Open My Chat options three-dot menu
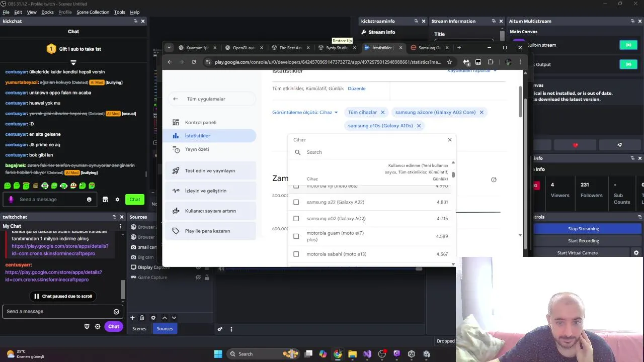The width and height of the screenshot is (644, 362). tap(120, 226)
